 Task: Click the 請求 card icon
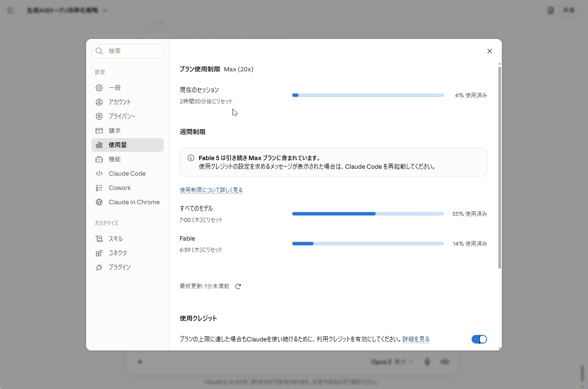click(x=99, y=131)
